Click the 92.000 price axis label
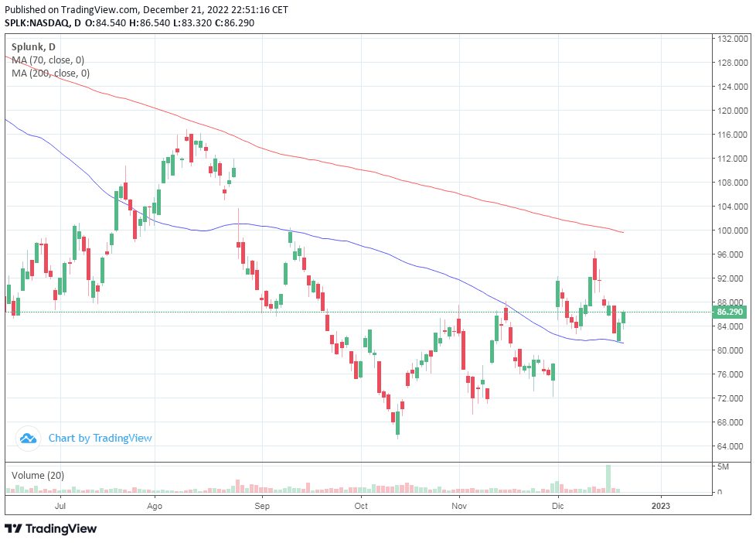The height and width of the screenshot is (543, 756). point(732,278)
